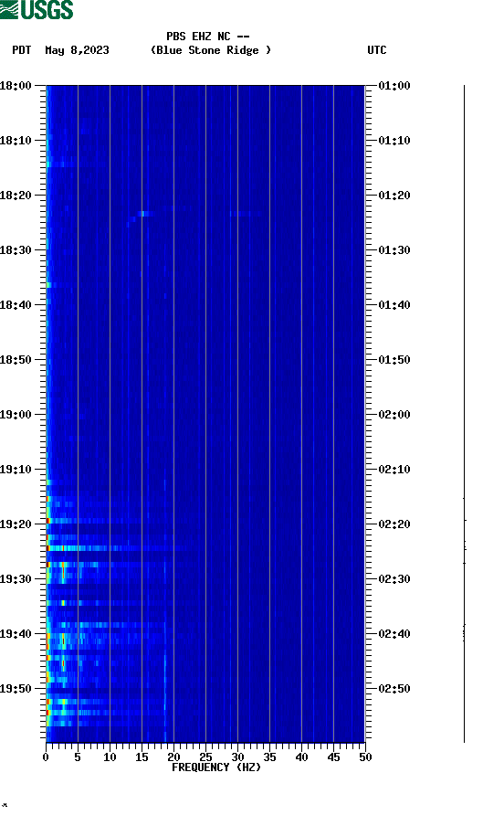Click the 15 Hz frequency tick label
Image resolution: width=504 pixels, height=815 pixels.
pos(142,757)
